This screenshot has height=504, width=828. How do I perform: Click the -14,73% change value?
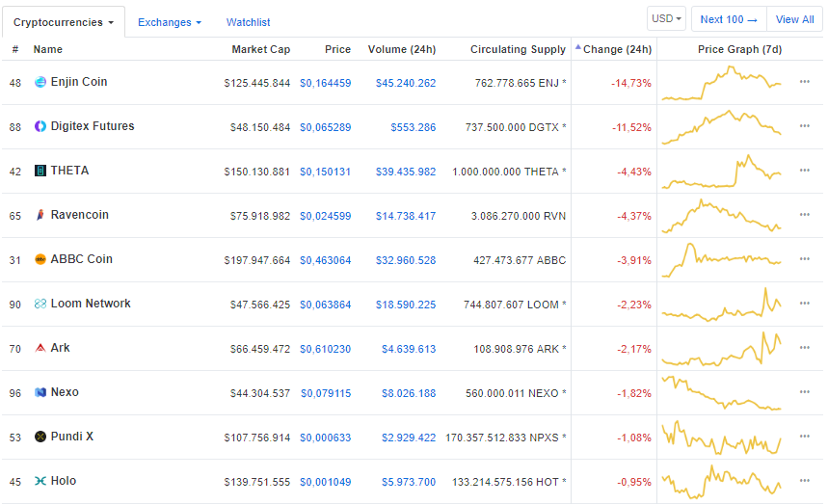631,83
